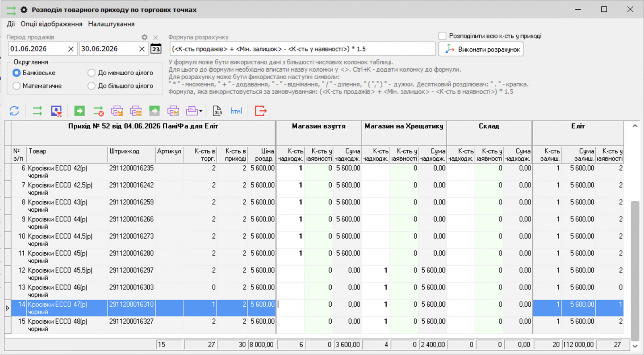The height and width of the screenshot is (355, 644).
Task: Click the purple printer with orange grid icon
Action: (136, 111)
